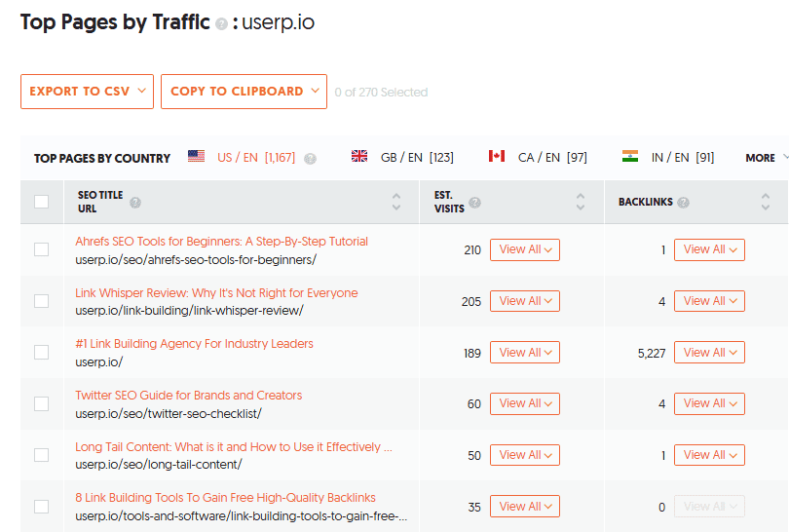Click URL userp.io/seo/ahrefs-seo-tools-for-beginners/

point(196,260)
